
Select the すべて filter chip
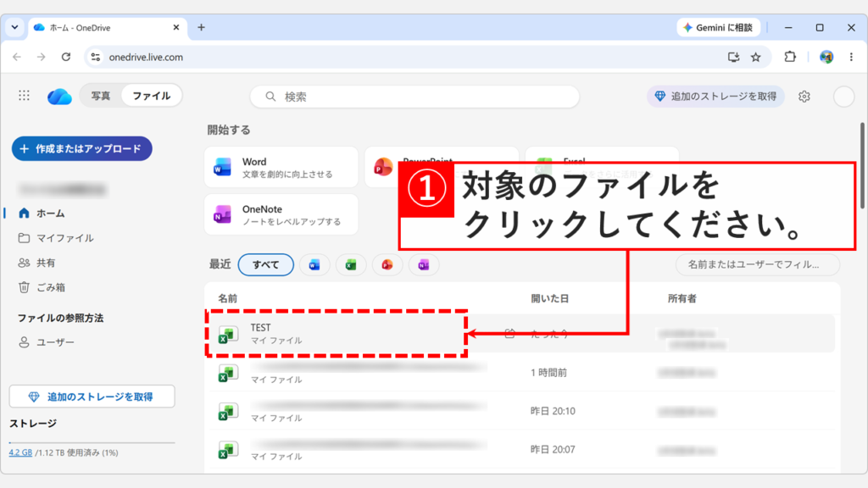[x=265, y=265]
